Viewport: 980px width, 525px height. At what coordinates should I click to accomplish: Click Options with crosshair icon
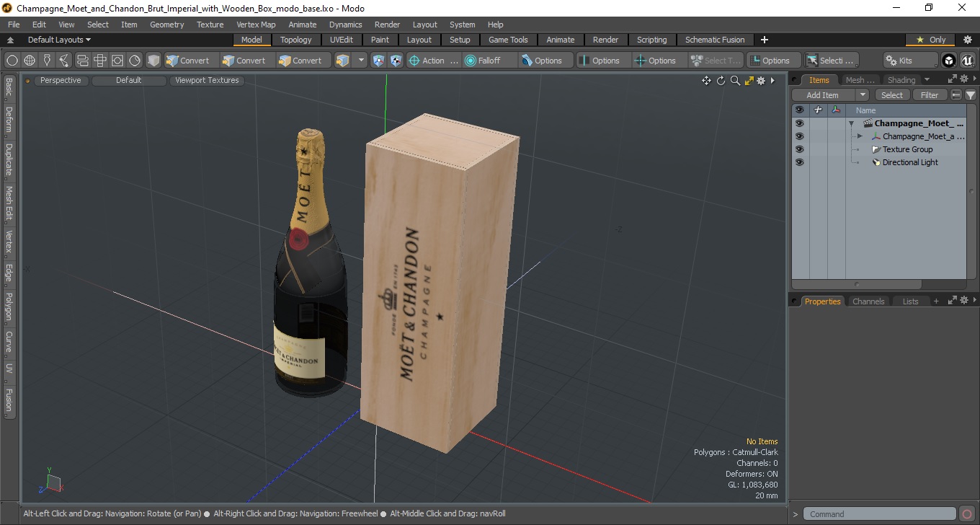(x=659, y=61)
